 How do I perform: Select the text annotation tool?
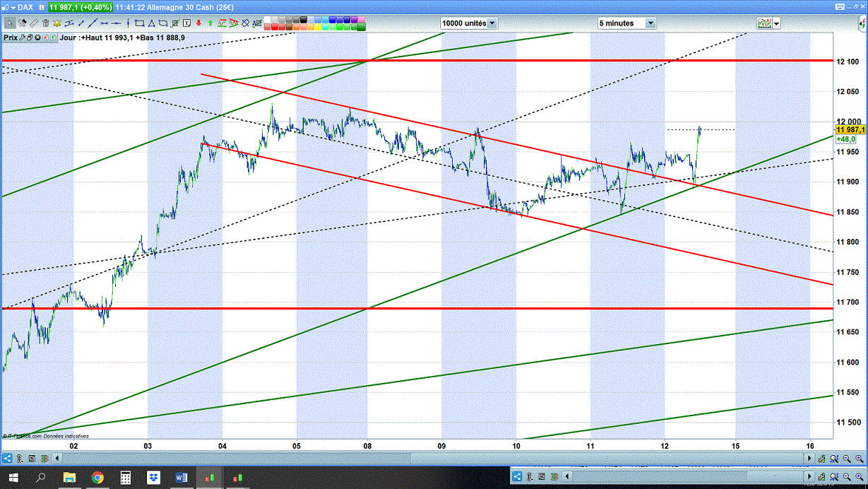(x=186, y=23)
